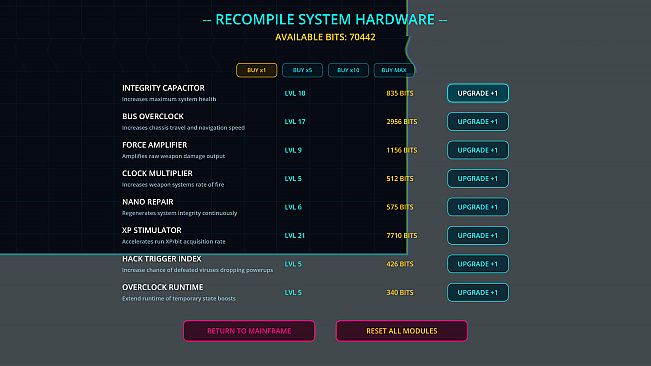The width and height of the screenshot is (651, 366).
Task: Click 'Increase chance of defeated viruses dropping powerups' text
Action: coord(198,270)
